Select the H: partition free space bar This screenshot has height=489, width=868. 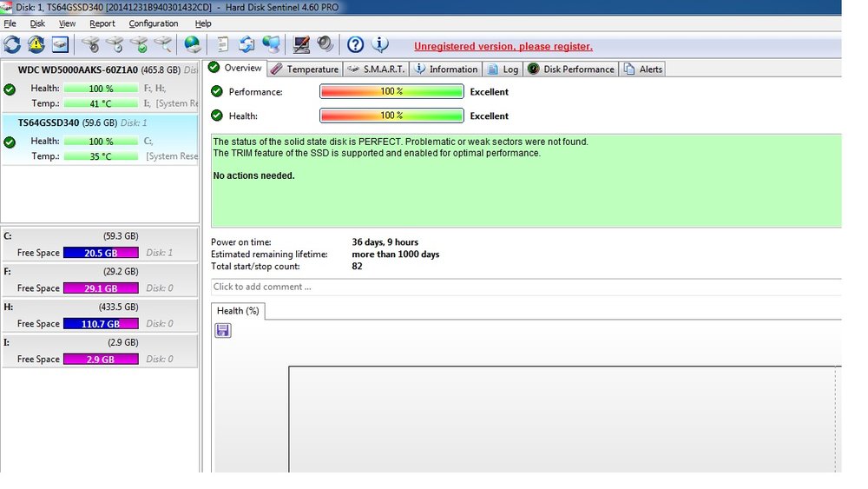point(101,324)
